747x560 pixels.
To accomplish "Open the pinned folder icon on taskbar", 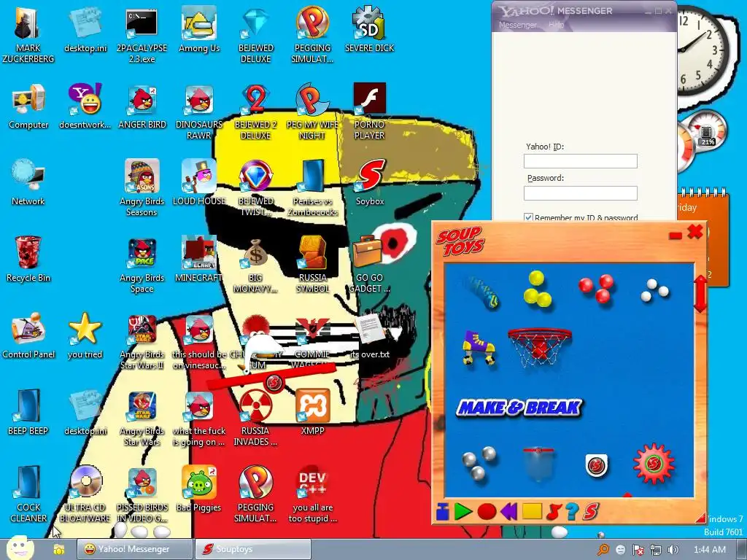I will pos(58,550).
